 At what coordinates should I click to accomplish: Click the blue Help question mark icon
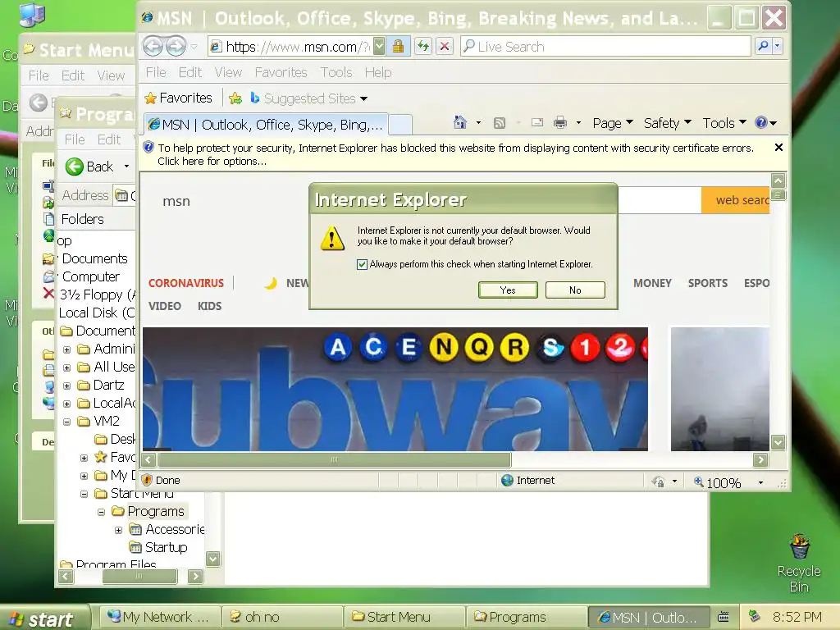[x=760, y=123]
